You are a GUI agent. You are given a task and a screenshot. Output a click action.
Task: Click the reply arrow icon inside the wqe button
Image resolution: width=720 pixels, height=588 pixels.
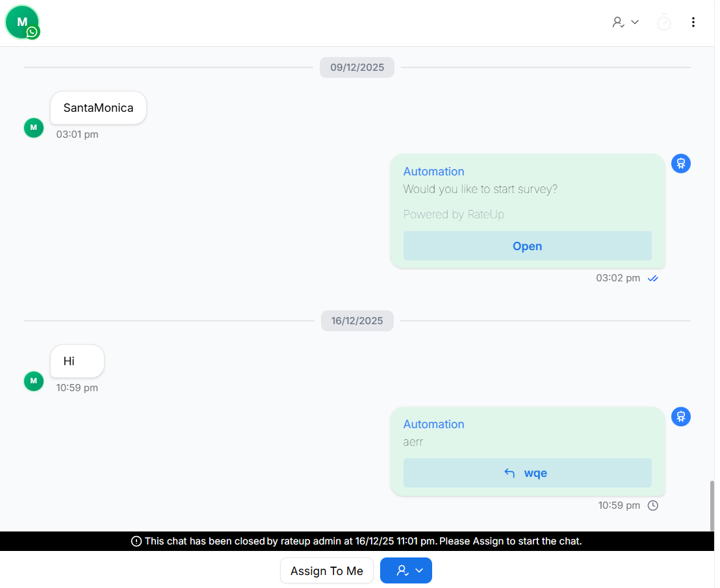(x=509, y=473)
